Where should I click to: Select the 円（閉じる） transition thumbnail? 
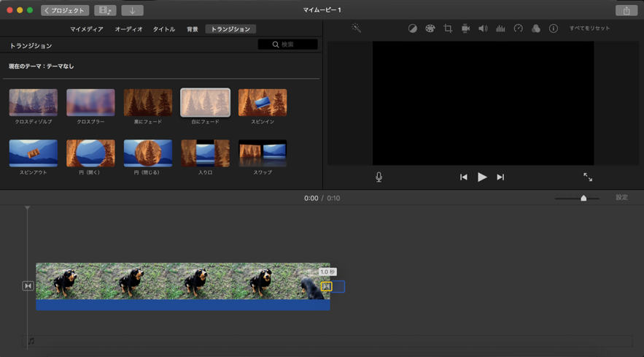coord(148,153)
